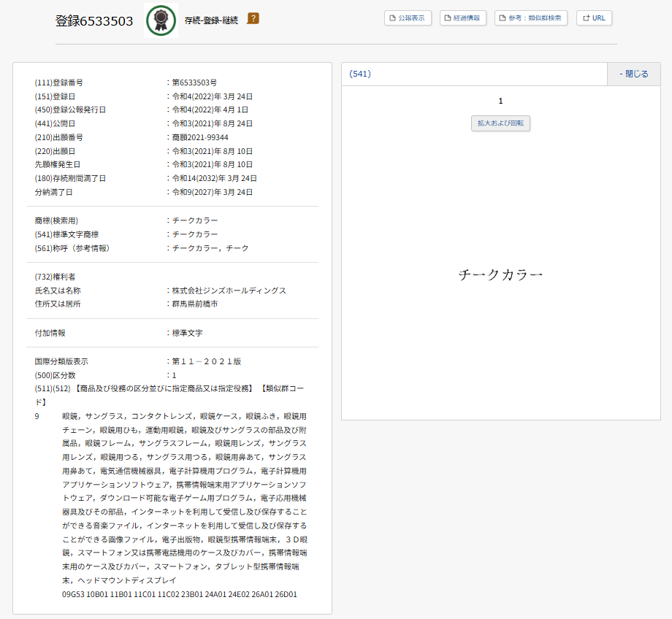
Task: Click the application number 商願2021-99344
Action: (x=199, y=137)
